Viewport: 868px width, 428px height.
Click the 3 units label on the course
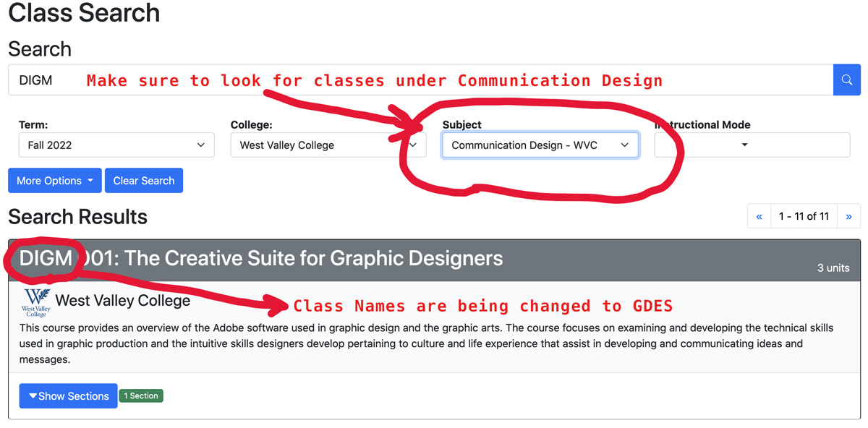pos(833,267)
